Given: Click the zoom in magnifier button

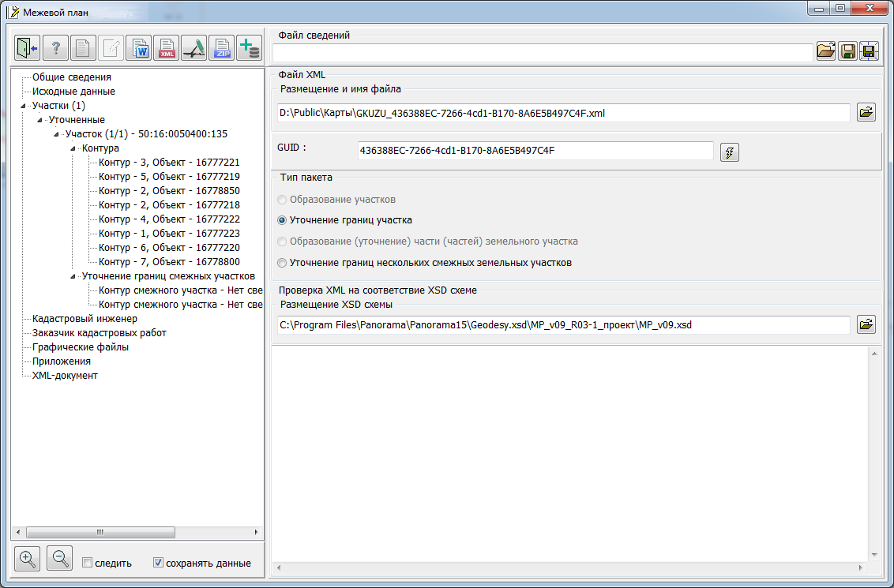Looking at the screenshot, I should (x=27, y=559).
